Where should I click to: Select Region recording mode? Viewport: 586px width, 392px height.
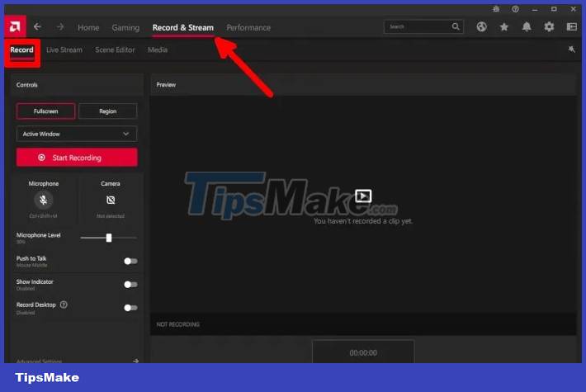point(108,111)
